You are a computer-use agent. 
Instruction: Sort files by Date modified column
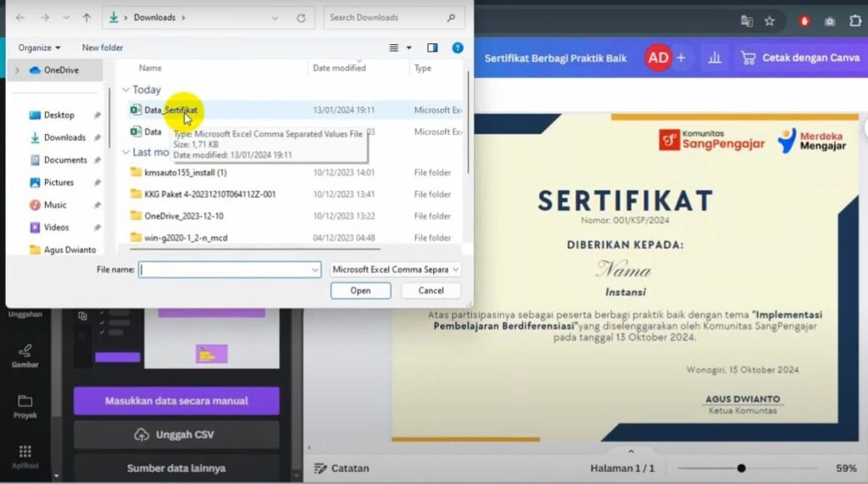coord(339,68)
